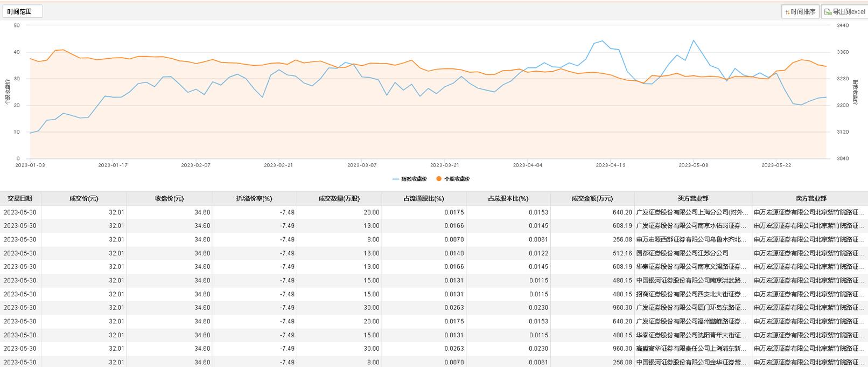Click the 时间排序 sort button
Screen dimensions: 868x367
click(800, 11)
